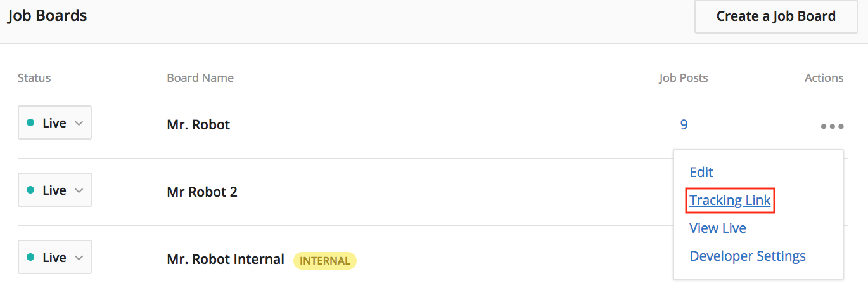The width and height of the screenshot is (868, 283).
Task: Click the Mr Robot 2 board name
Action: click(x=202, y=192)
